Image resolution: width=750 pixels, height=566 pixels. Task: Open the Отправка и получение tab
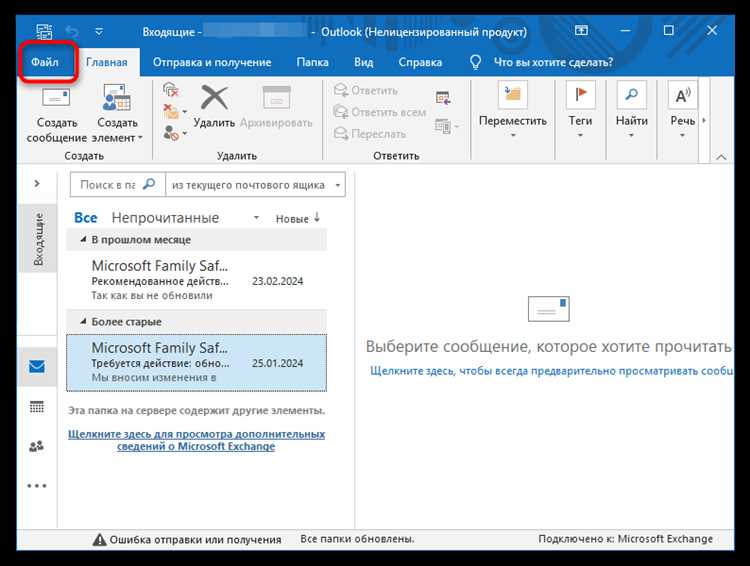tap(212, 62)
